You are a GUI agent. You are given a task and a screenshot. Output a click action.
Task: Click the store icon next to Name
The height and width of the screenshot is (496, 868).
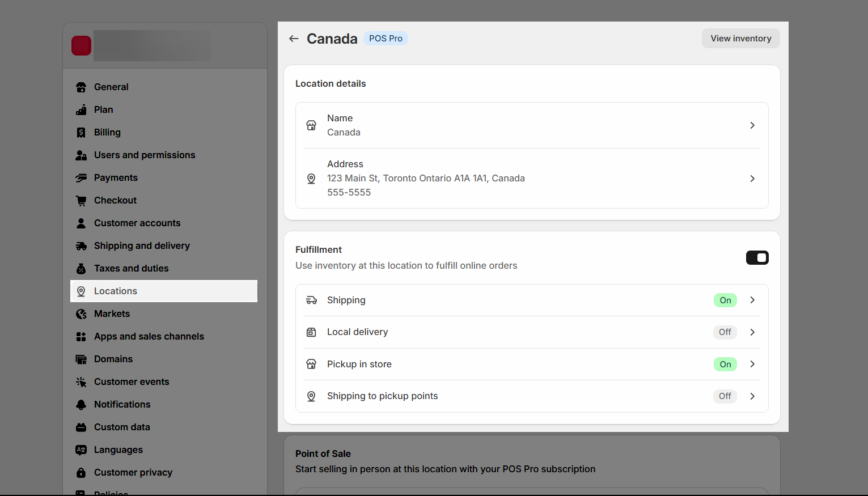(311, 125)
